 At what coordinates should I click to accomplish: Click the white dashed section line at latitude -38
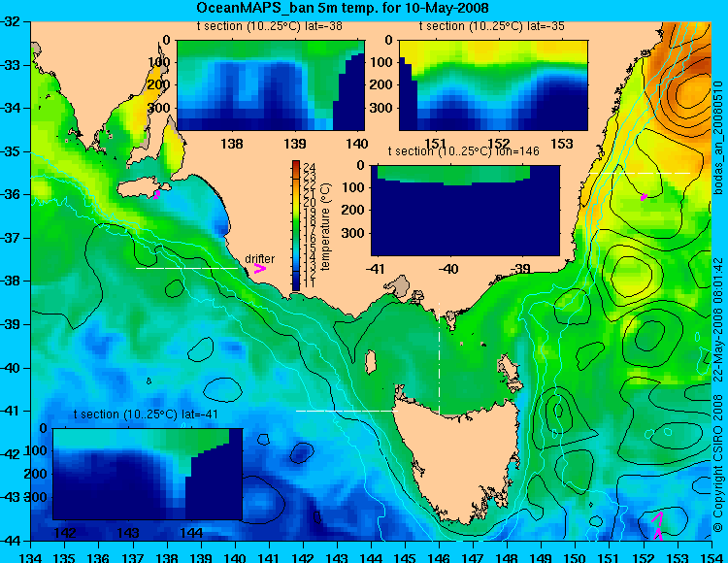click(186, 268)
